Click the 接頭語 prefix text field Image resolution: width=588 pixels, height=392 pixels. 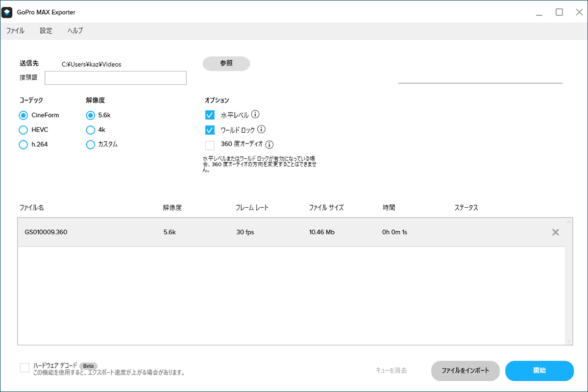click(116, 78)
